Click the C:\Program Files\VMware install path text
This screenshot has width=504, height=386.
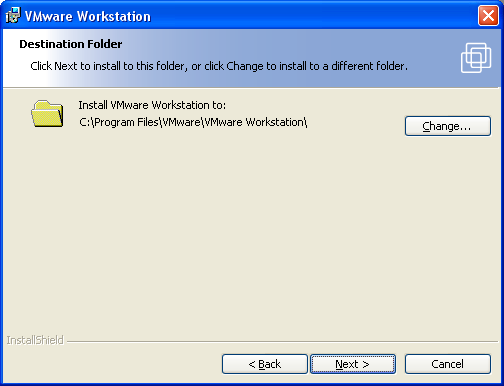click(193, 122)
